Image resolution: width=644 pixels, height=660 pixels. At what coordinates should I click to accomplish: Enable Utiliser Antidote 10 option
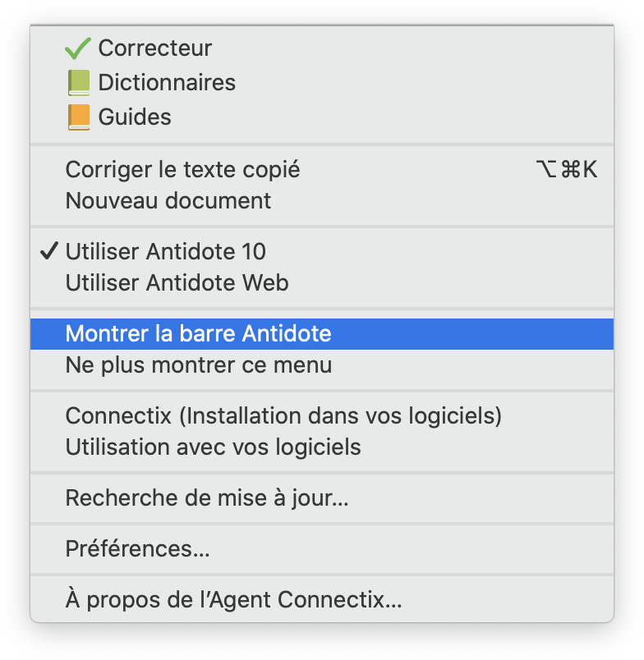pos(166,252)
